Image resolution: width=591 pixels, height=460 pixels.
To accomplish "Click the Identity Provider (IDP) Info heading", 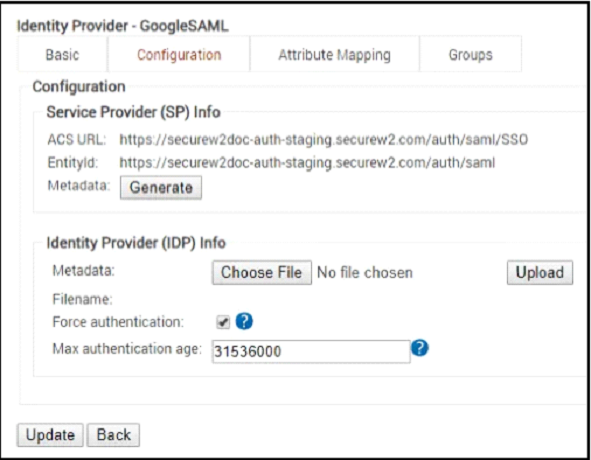I will pos(136,242).
